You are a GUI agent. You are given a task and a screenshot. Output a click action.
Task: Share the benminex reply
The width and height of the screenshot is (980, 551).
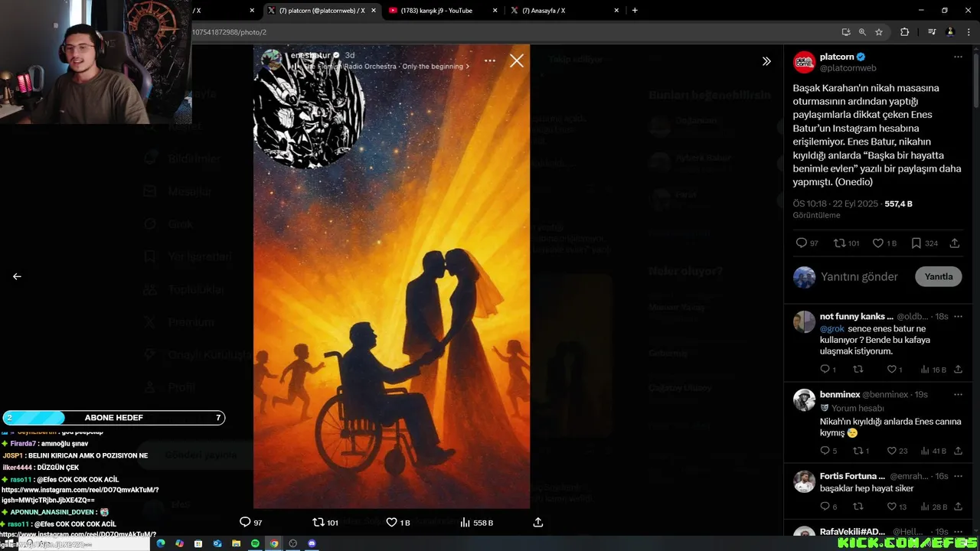point(958,451)
